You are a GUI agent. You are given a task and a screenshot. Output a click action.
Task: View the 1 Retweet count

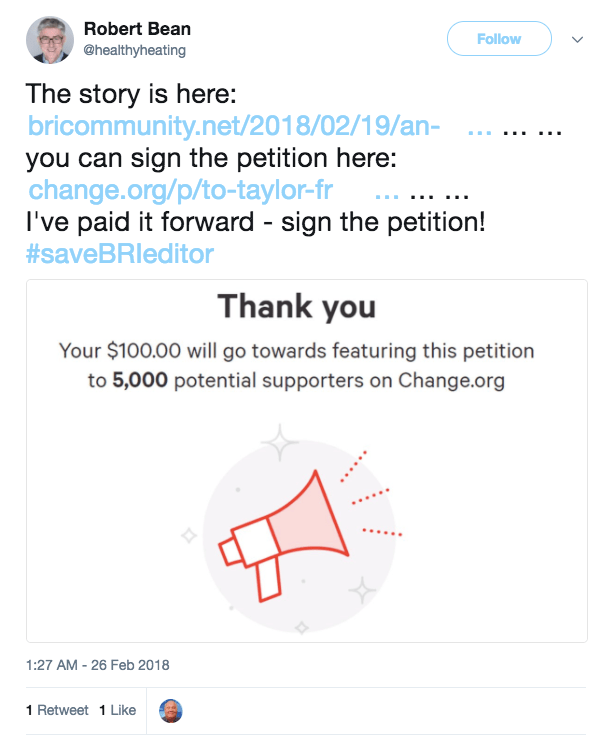[x=57, y=710]
